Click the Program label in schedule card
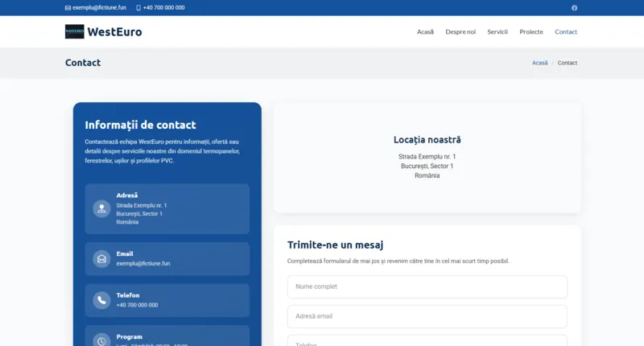 click(129, 336)
